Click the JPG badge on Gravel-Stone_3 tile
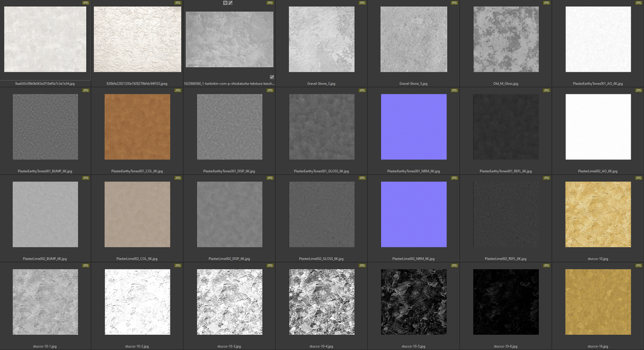Viewport: 644px width, 350px height. [362, 3]
